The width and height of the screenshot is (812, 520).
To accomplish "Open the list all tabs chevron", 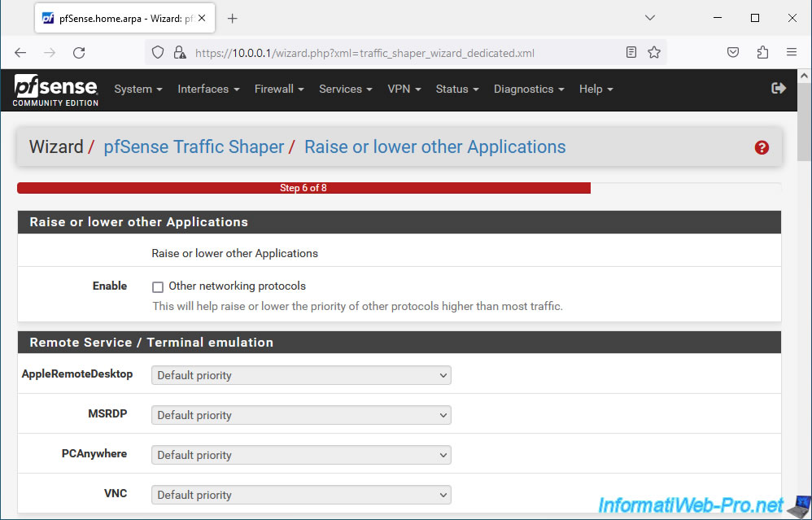I will pyautogui.click(x=650, y=18).
